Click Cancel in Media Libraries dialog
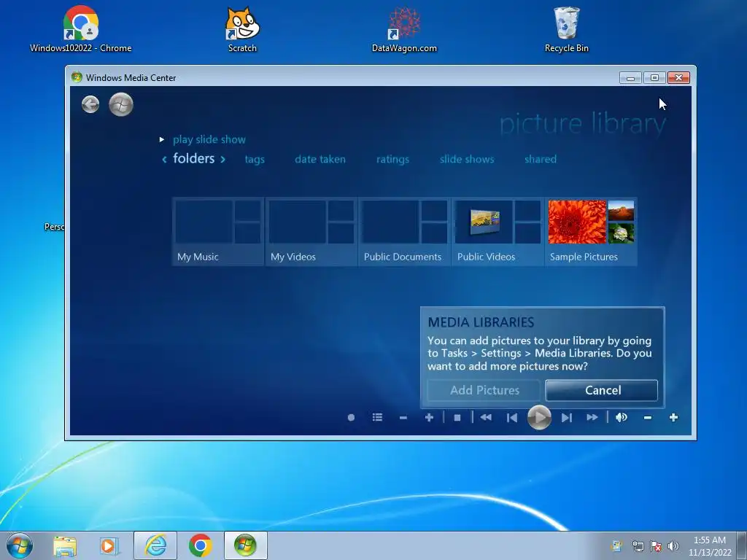 (x=602, y=391)
